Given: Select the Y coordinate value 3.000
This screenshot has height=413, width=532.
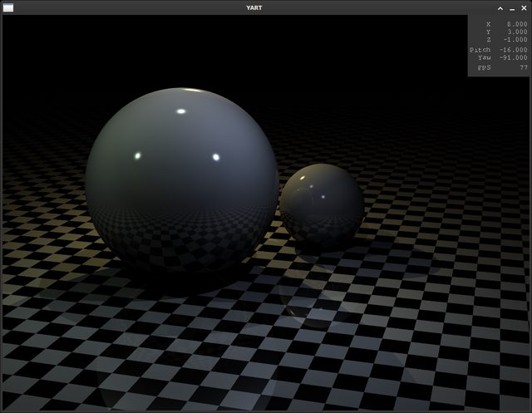Looking at the screenshot, I should (x=517, y=32).
